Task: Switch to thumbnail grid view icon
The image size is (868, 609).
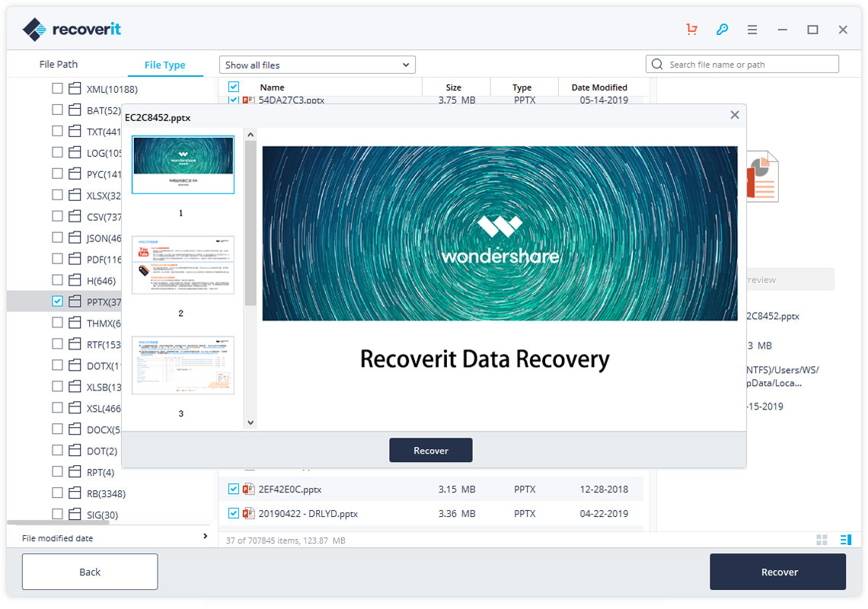Action: [x=822, y=540]
